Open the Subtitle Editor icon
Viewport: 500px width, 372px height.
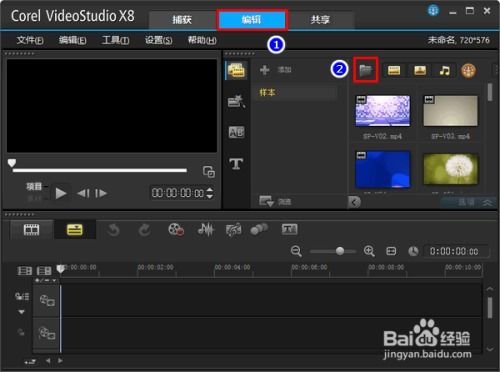click(x=289, y=229)
